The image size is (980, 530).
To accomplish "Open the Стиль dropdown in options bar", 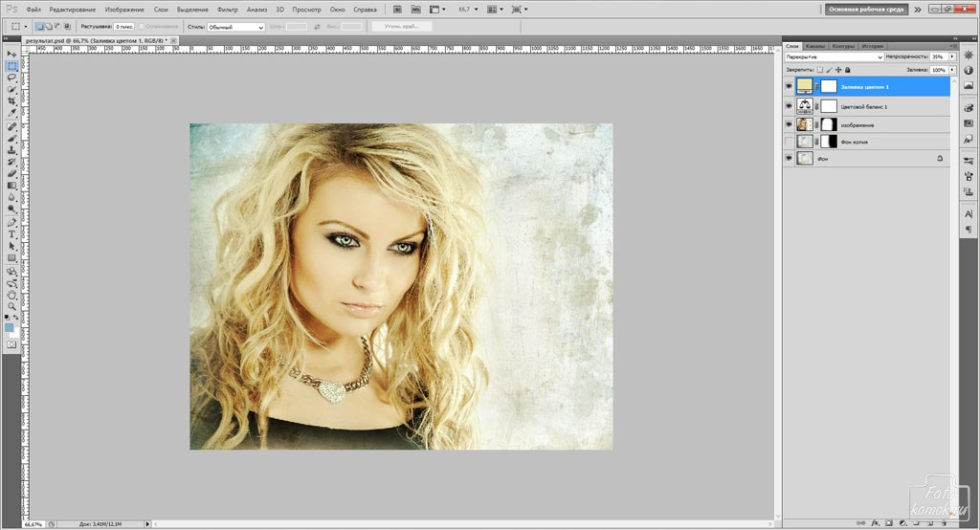I will pyautogui.click(x=235, y=27).
